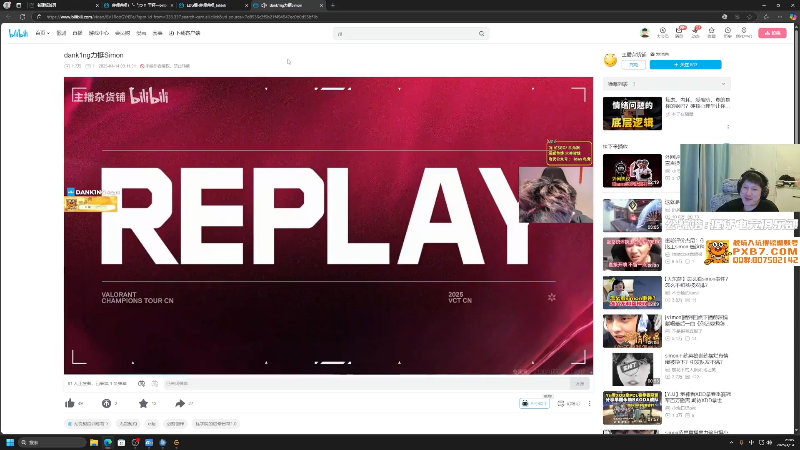Click the taskbar search box
Screen dimensions: 800x450
coord(51,442)
